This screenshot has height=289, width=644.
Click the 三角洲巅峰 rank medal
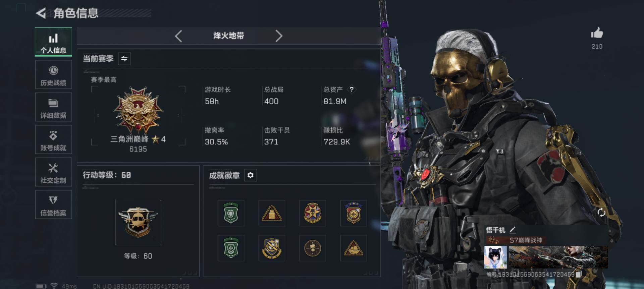(x=138, y=110)
